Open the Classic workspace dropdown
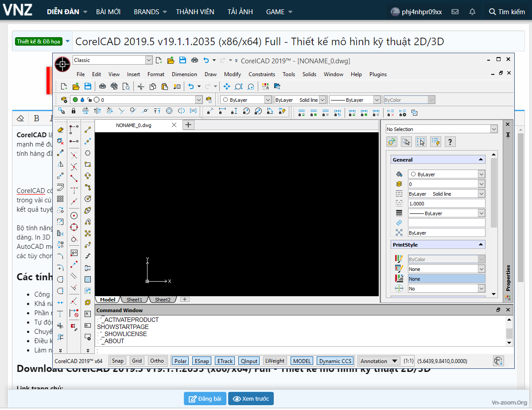This screenshot has width=532, height=410. (149, 60)
